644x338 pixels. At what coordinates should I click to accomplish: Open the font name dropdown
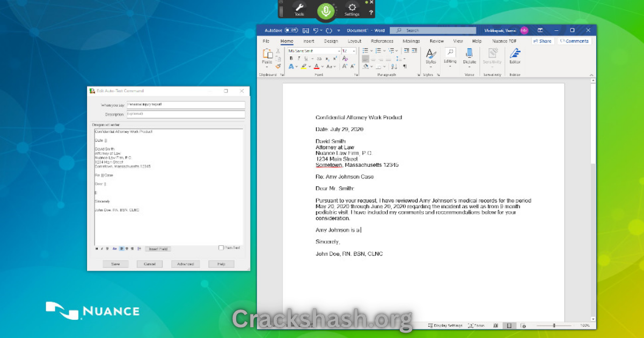[339, 51]
